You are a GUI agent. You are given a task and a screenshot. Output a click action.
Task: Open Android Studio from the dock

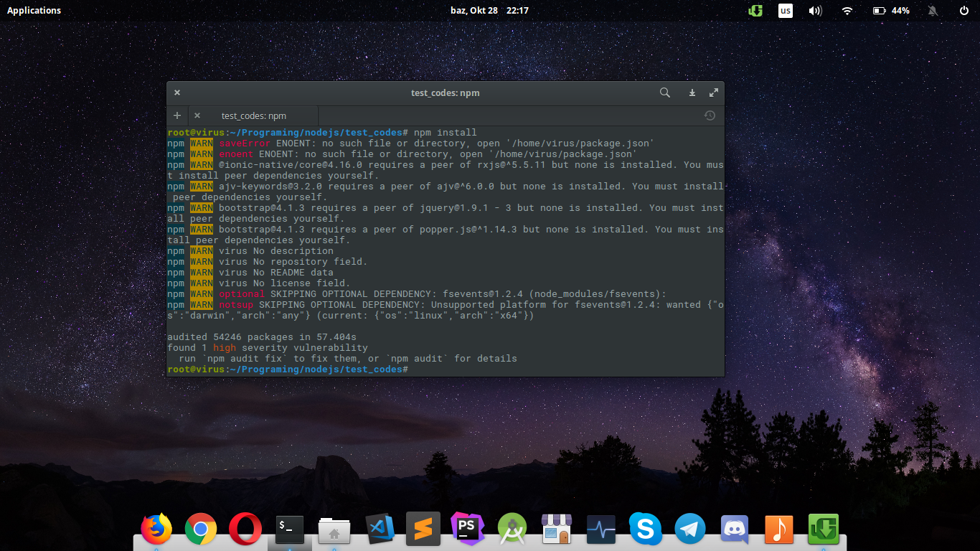tap(512, 529)
